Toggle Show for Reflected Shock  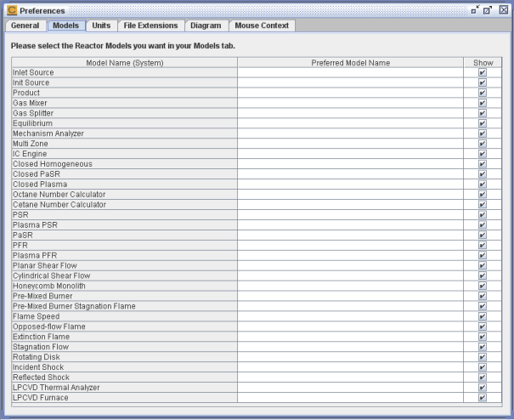(483, 377)
